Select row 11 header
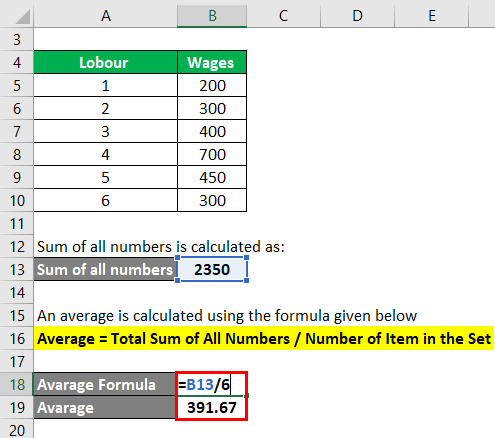The width and height of the screenshot is (495, 438). 17,223
